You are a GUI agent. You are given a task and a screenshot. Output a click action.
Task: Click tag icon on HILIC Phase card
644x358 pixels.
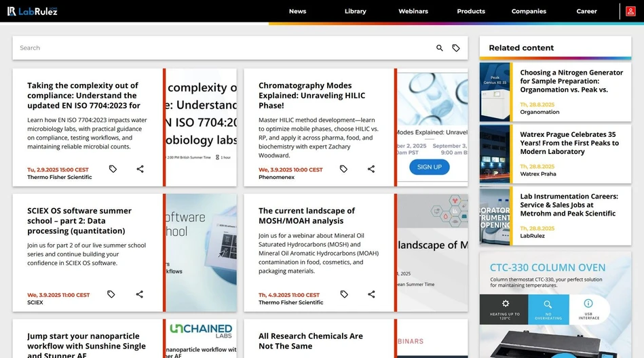tap(344, 169)
